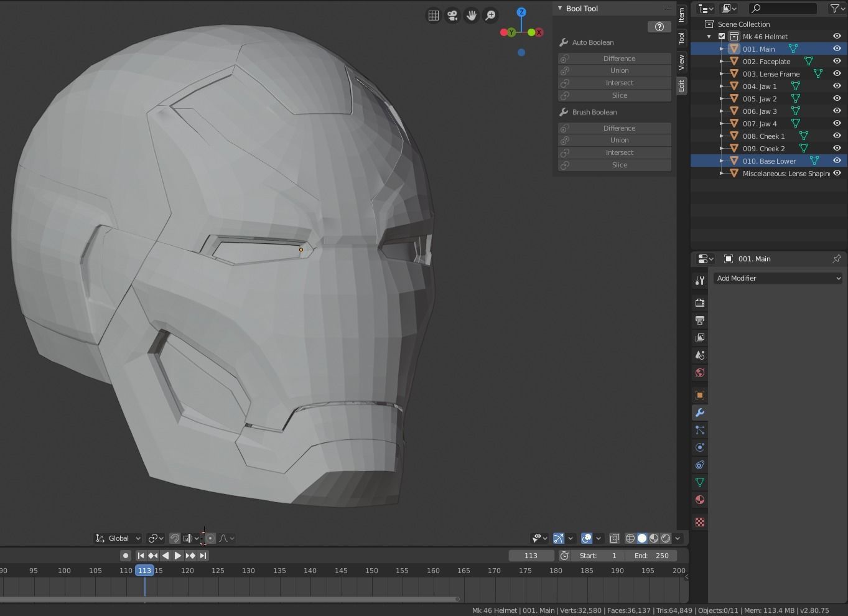Open the Material properties tab icon

(700, 500)
